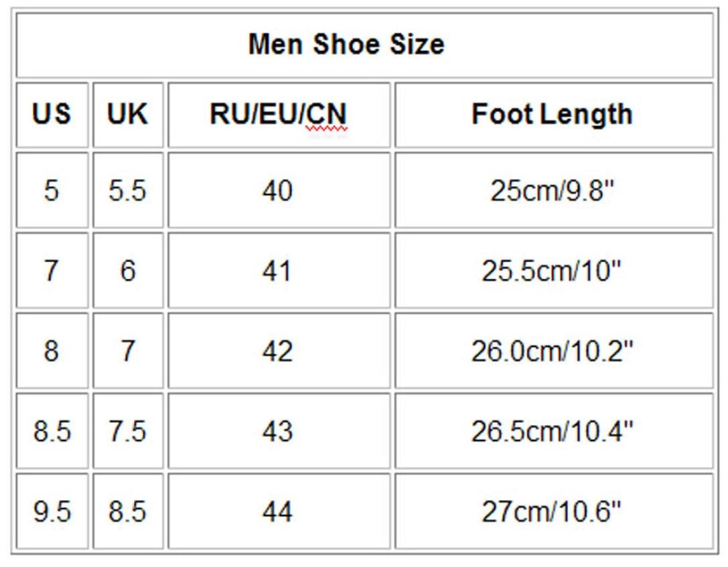Click UK size 6 cell
The image size is (728, 567).
(x=127, y=271)
